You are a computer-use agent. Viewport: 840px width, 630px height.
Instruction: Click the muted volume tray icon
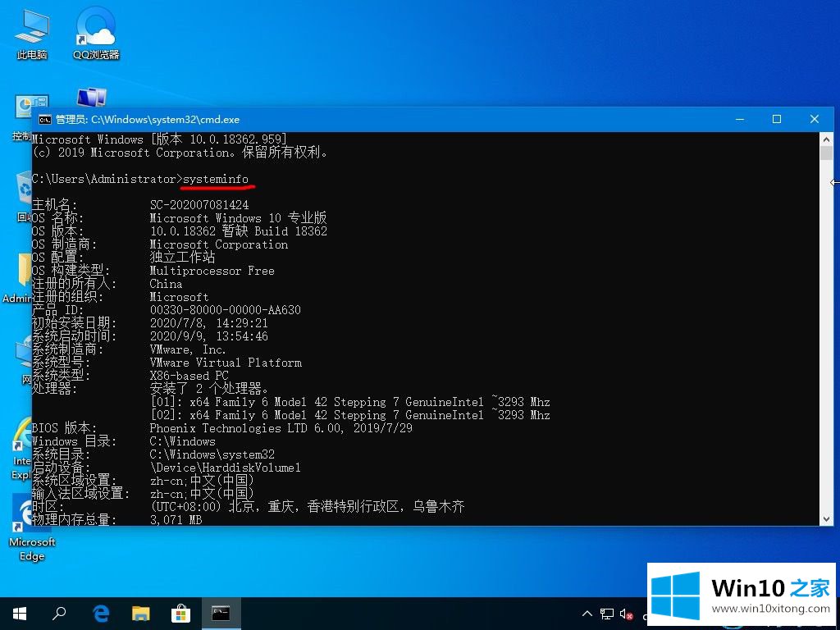tap(626, 614)
